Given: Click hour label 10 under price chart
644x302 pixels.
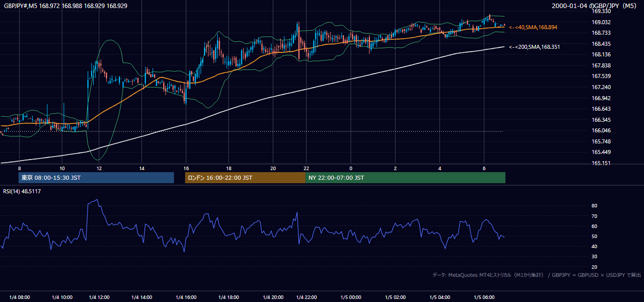Looking at the screenshot, I should tap(62, 168).
